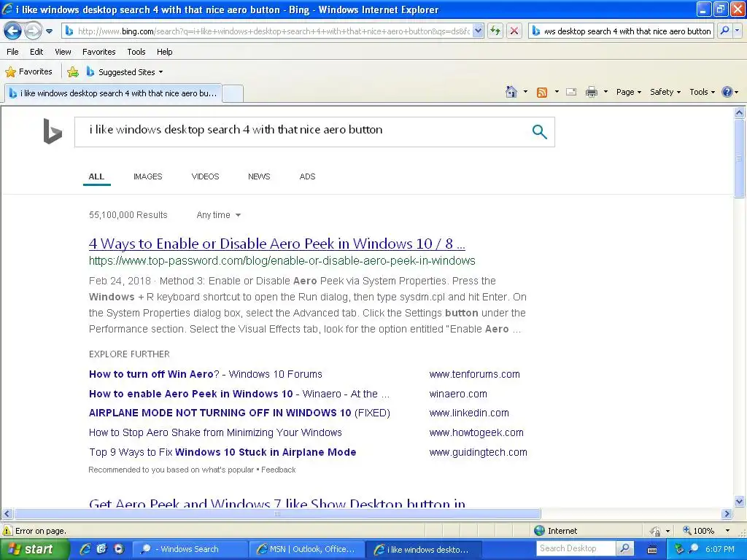Select the ALL results tab
Viewport: 747px width, 560px height.
click(x=96, y=176)
